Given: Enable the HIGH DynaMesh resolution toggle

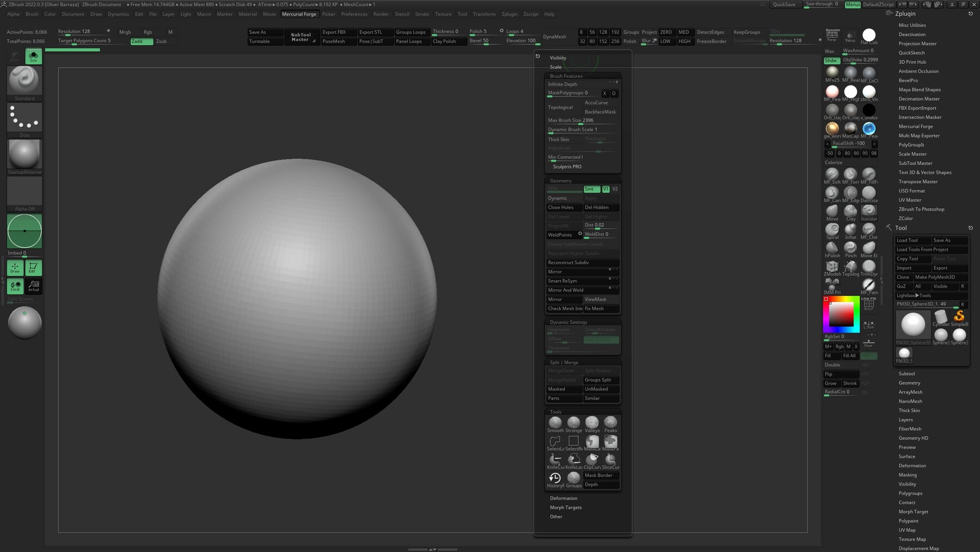Looking at the screenshot, I should click(x=684, y=41).
